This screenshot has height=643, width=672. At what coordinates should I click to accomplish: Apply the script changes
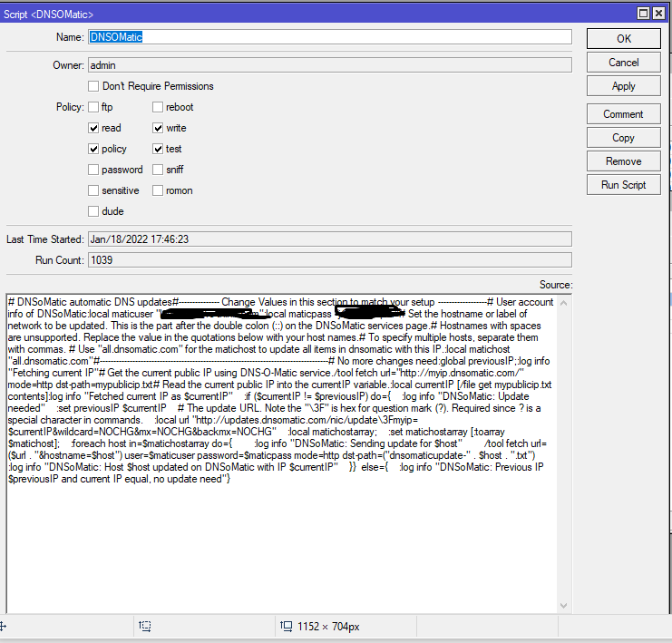[x=624, y=86]
